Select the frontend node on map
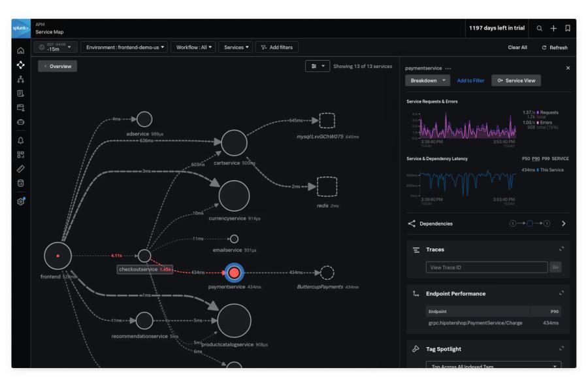The width and height of the screenshot is (588, 387). (57, 256)
